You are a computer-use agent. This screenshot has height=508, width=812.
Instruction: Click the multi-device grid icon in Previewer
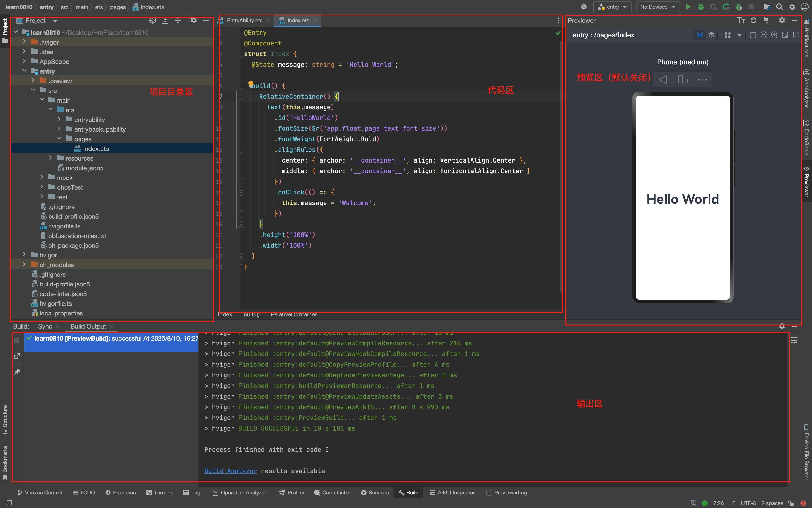click(x=728, y=35)
